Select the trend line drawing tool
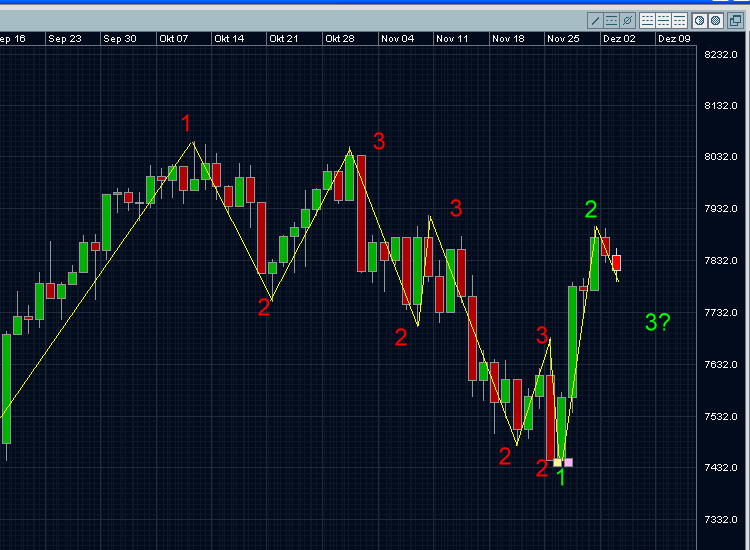 click(x=595, y=21)
